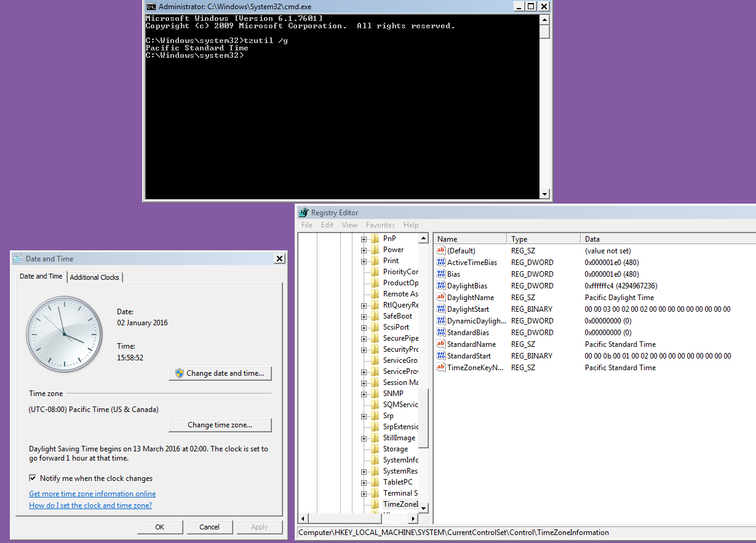Select the TabletPC key label in the tree
Image resolution: width=756 pixels, height=543 pixels.
tap(398, 482)
